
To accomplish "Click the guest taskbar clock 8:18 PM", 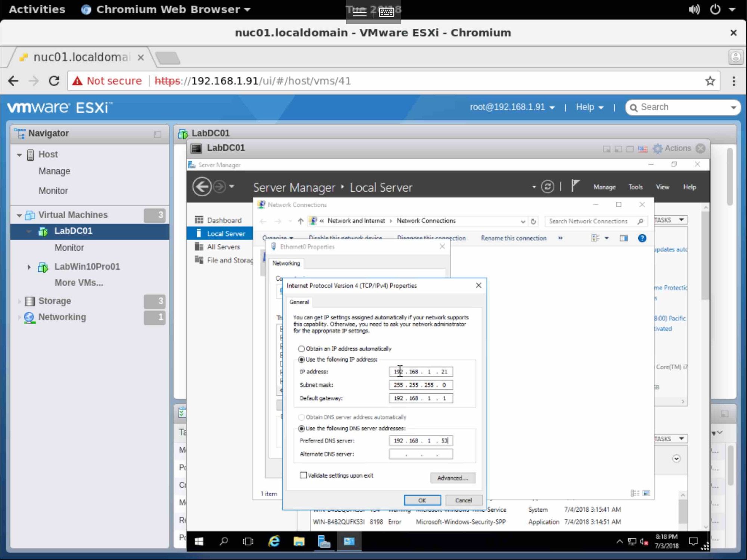I will (x=666, y=537).
